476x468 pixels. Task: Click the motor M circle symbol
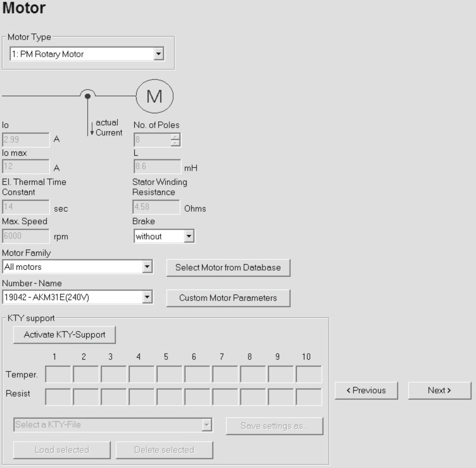(x=155, y=96)
